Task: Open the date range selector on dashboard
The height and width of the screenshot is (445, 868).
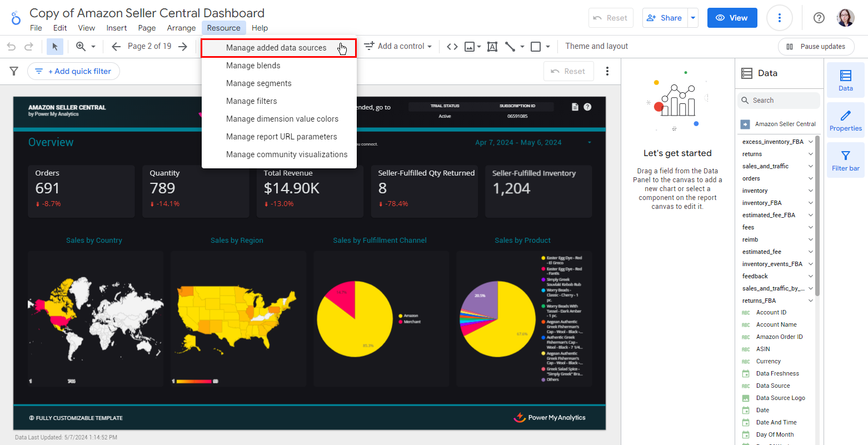Action: [532, 143]
